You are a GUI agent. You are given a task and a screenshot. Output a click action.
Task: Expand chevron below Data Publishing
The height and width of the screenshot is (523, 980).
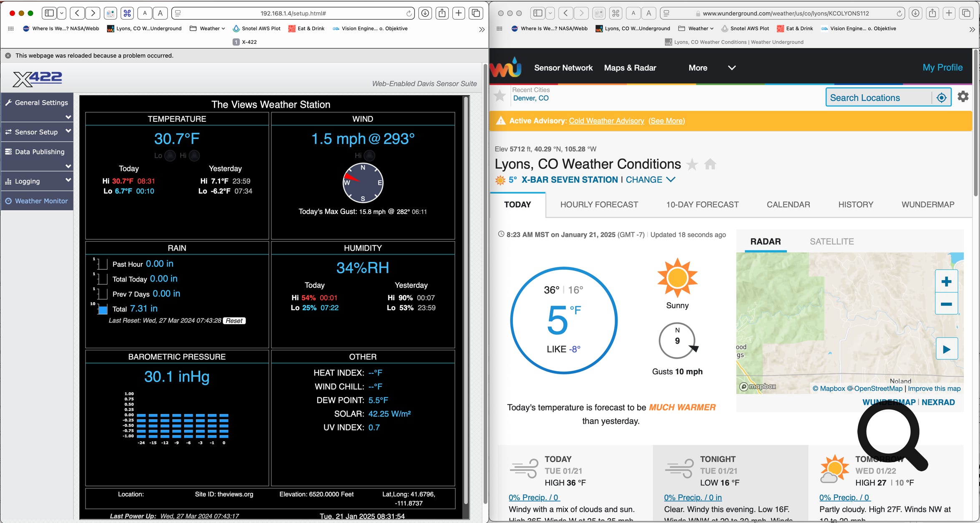(x=68, y=166)
